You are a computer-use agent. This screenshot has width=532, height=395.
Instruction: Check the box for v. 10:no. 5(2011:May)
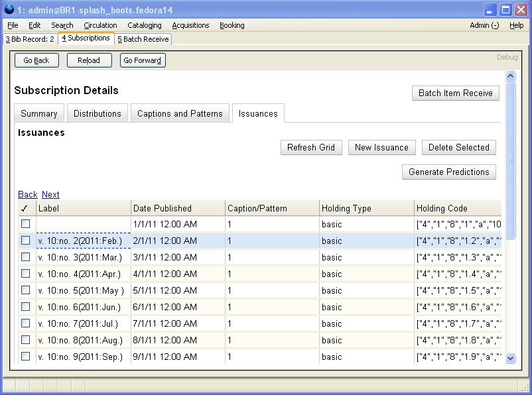(x=25, y=290)
